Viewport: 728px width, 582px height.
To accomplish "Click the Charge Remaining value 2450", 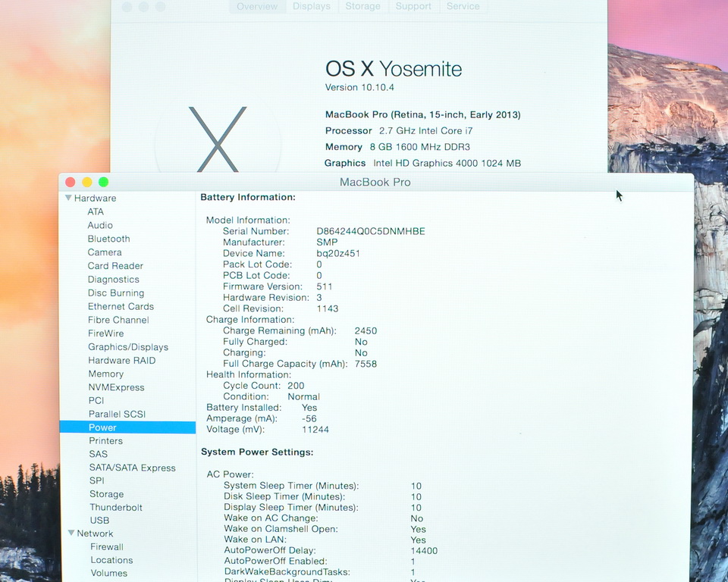I will pos(366,331).
